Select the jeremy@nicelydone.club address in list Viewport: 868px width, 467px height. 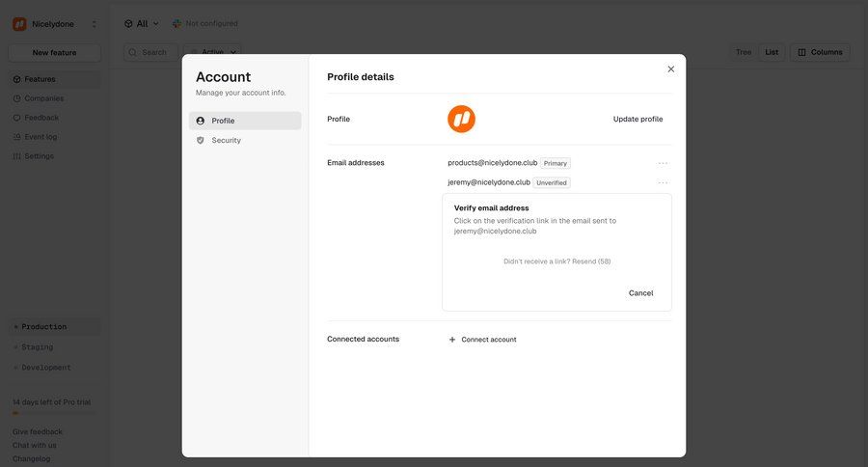pos(489,182)
